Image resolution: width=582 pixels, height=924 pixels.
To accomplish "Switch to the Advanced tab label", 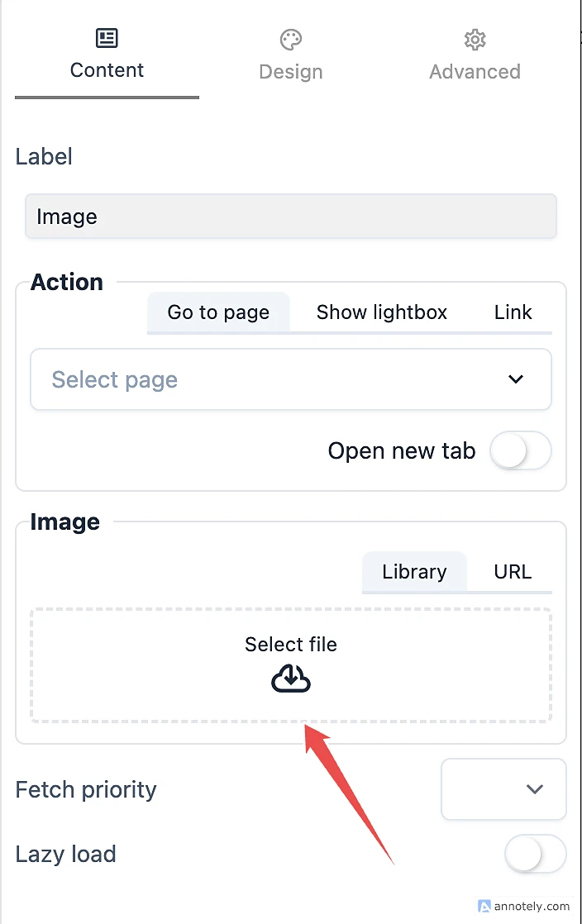I will point(475,71).
